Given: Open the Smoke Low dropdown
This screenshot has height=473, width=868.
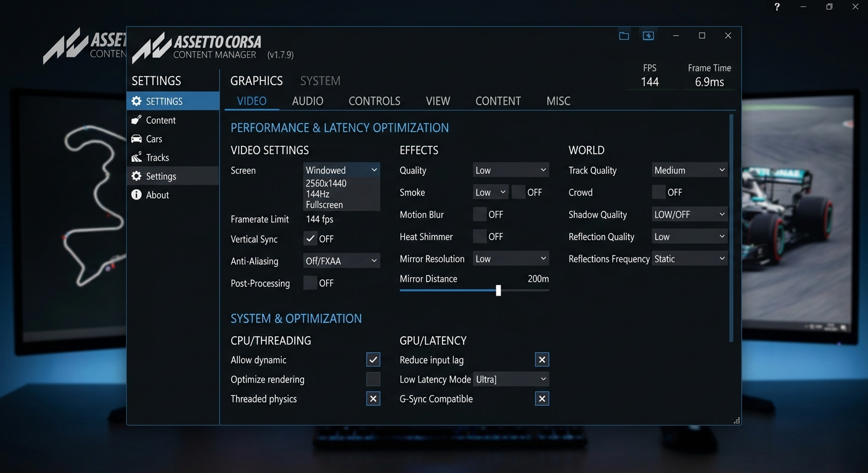Looking at the screenshot, I should (491, 192).
